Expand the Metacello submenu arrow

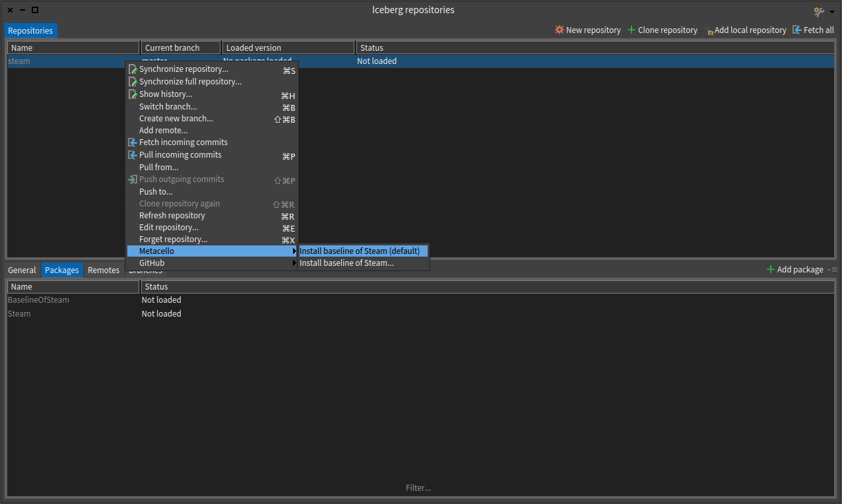pyautogui.click(x=294, y=251)
